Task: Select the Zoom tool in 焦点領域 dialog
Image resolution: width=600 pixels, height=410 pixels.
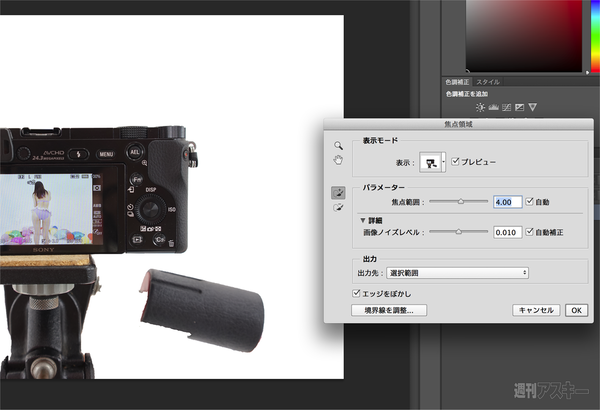Action: pos(338,145)
